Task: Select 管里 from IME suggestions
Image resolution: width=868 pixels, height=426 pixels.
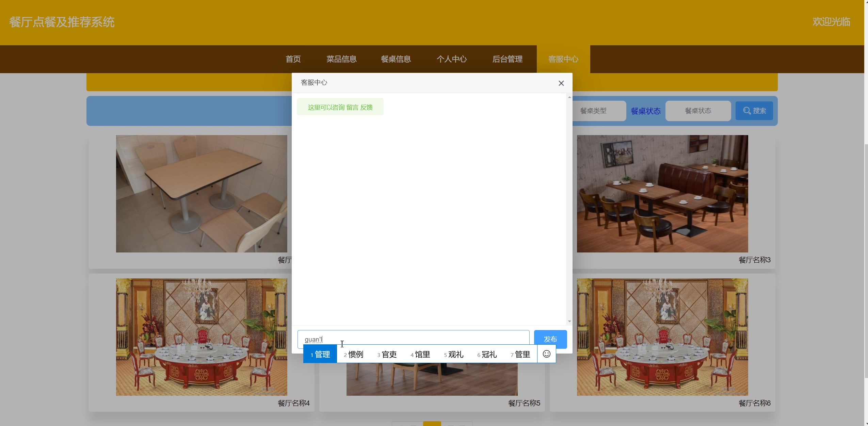Action: [520, 355]
